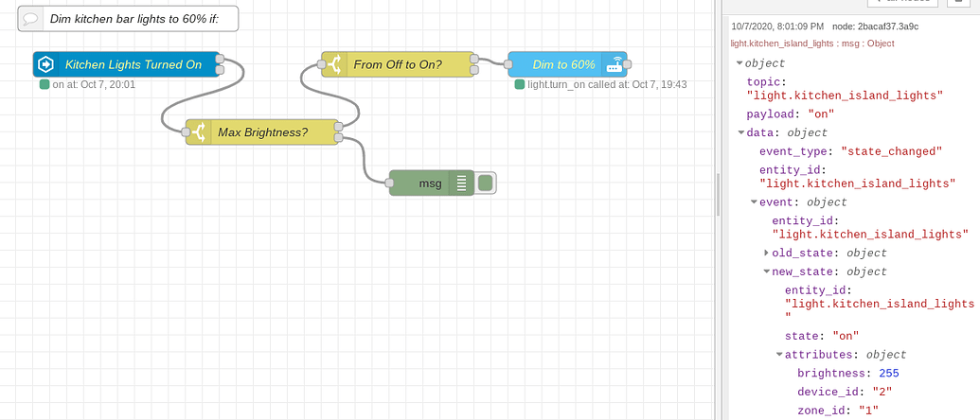Click the switch icon on Max Brightness? node
This screenshot has height=420, width=980.
tap(199, 132)
